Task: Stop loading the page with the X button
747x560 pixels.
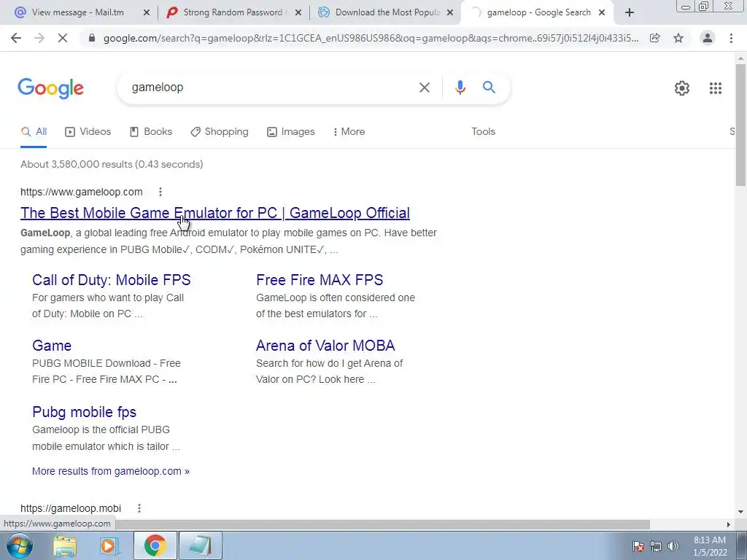Action: coord(63,38)
